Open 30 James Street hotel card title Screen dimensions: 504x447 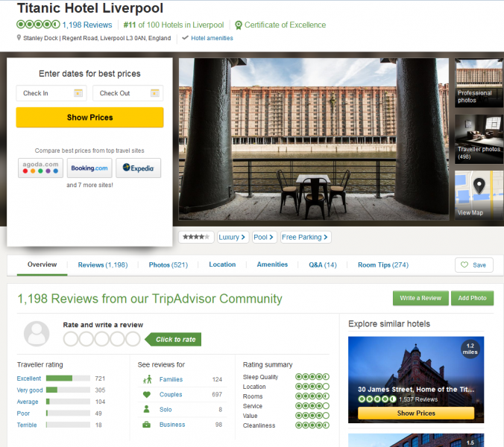pos(416,389)
